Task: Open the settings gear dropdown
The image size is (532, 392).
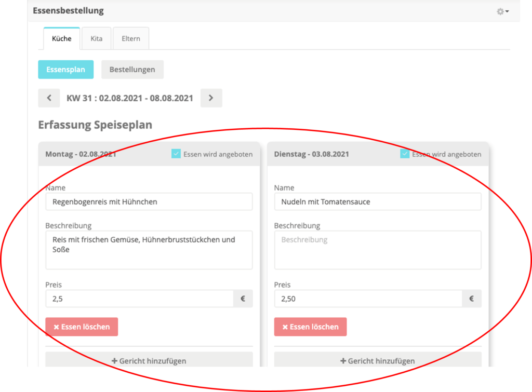Action: pyautogui.click(x=502, y=11)
